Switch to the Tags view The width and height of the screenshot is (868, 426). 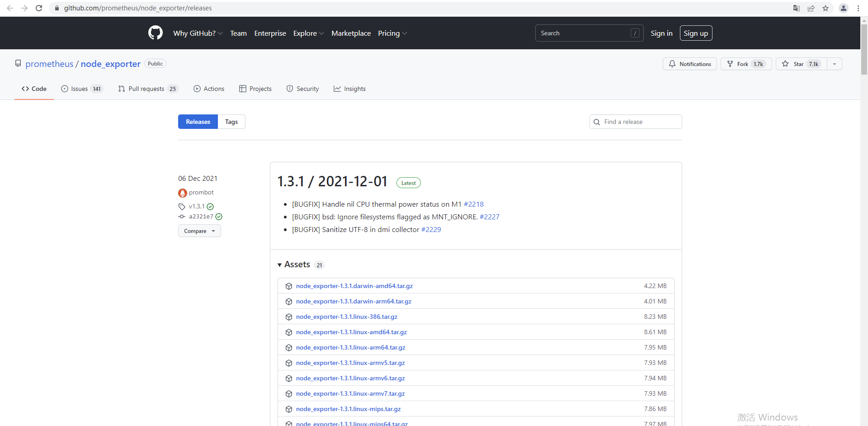click(x=231, y=122)
